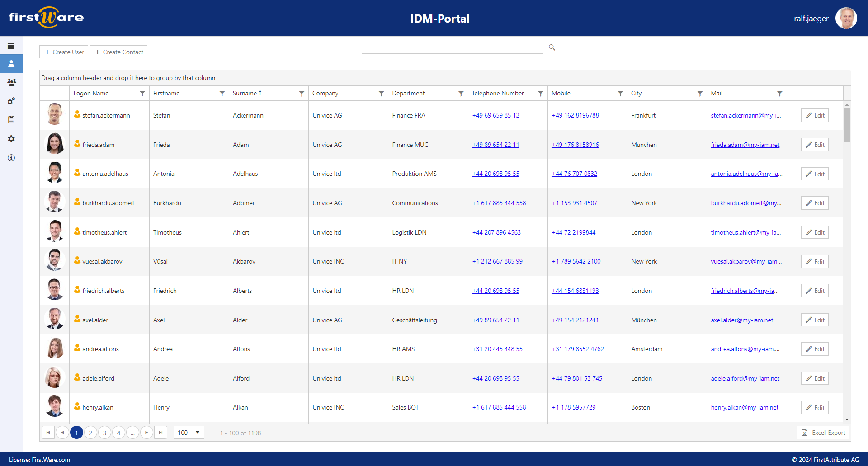Screen dimensions: 868x466
Task: Open the clipboard icon in the sidebar
Action: [11, 120]
